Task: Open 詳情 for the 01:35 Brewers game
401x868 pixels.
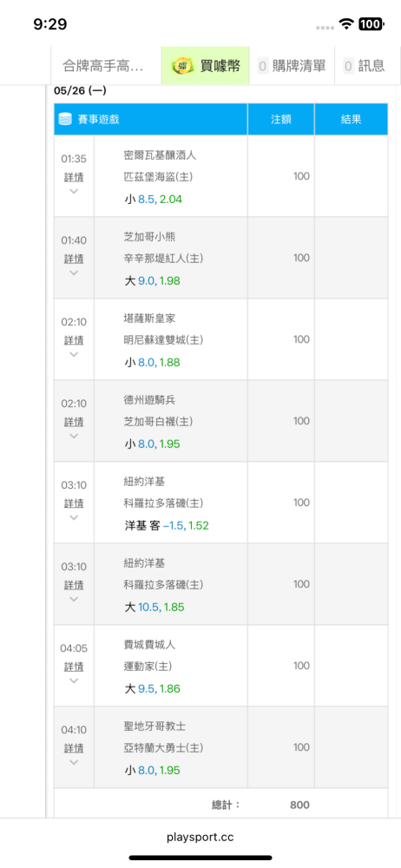Action: (74, 177)
